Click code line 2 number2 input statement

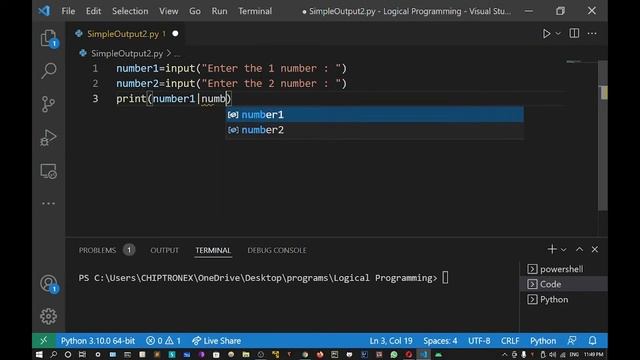[231, 83]
